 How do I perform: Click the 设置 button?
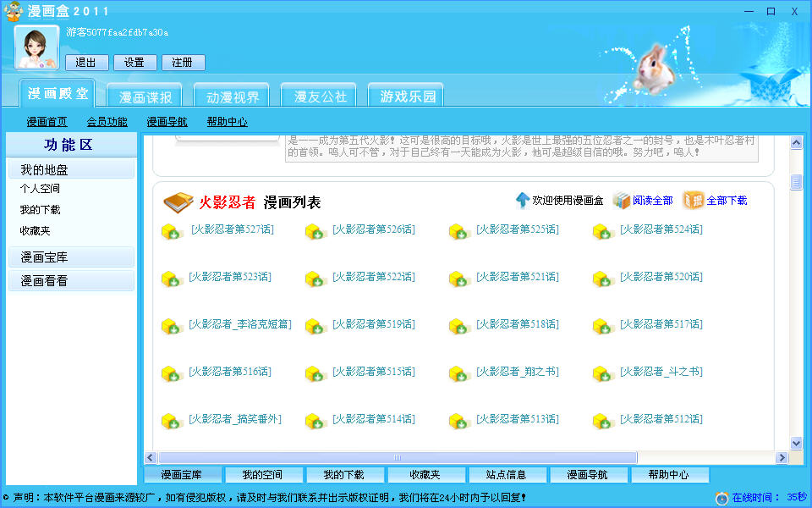(134, 63)
